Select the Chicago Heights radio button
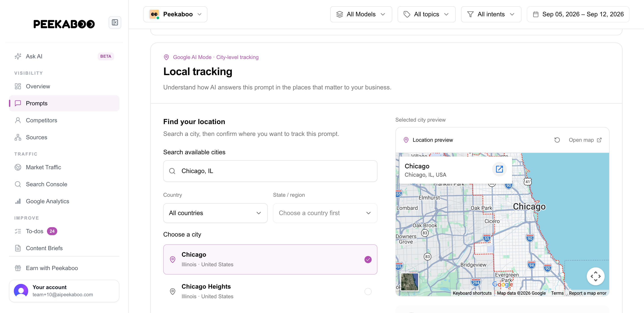Screen dimensions: 644x313 coord(368,292)
